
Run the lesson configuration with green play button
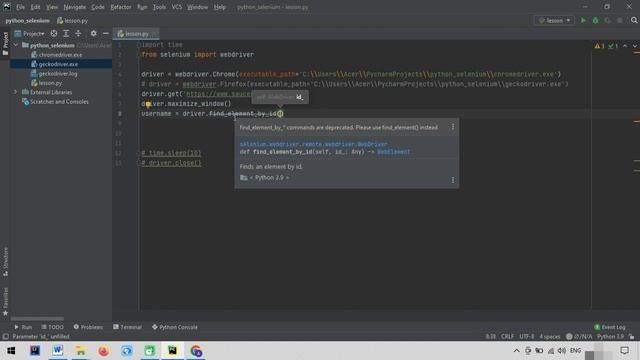(583, 20)
